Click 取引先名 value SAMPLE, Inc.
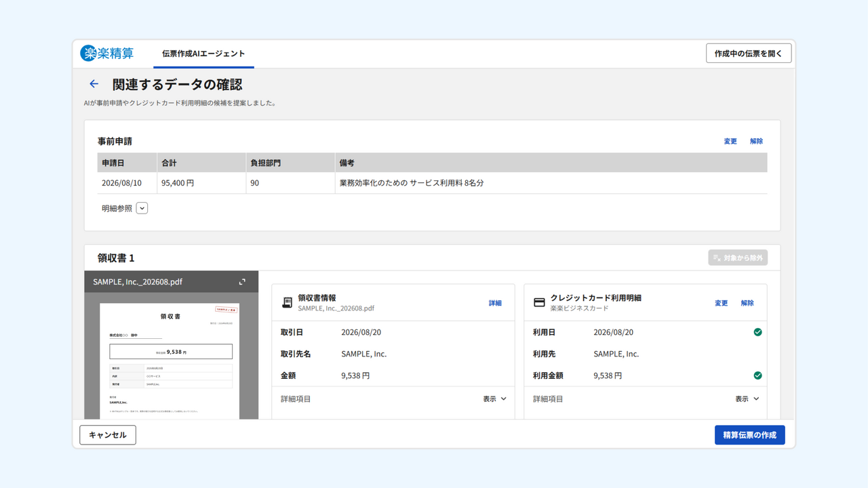This screenshot has height=488, width=868. [364, 354]
